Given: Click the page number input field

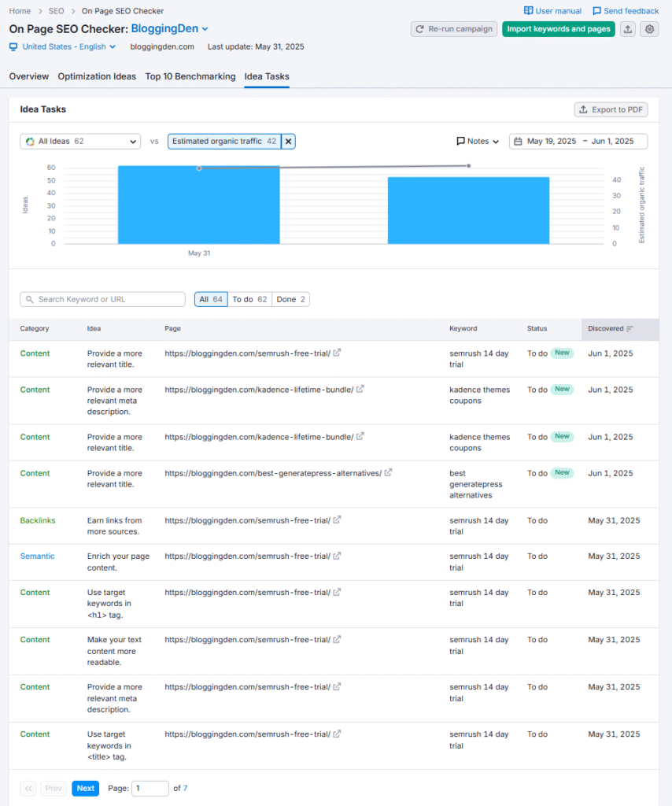Looking at the screenshot, I should (150, 788).
